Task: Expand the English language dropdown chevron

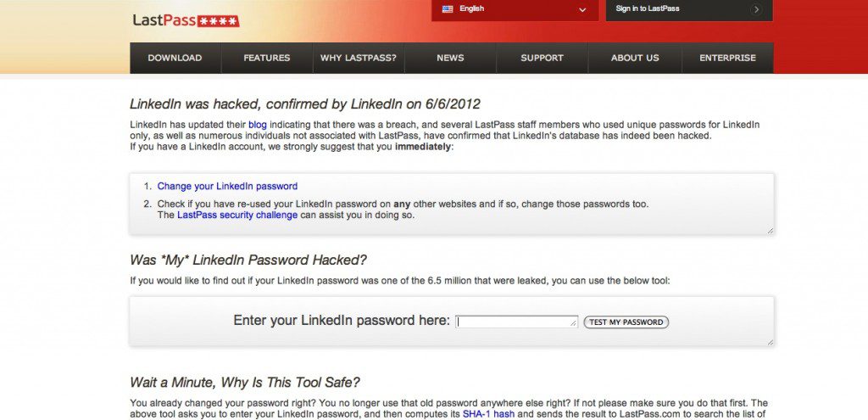Action: 582,10
